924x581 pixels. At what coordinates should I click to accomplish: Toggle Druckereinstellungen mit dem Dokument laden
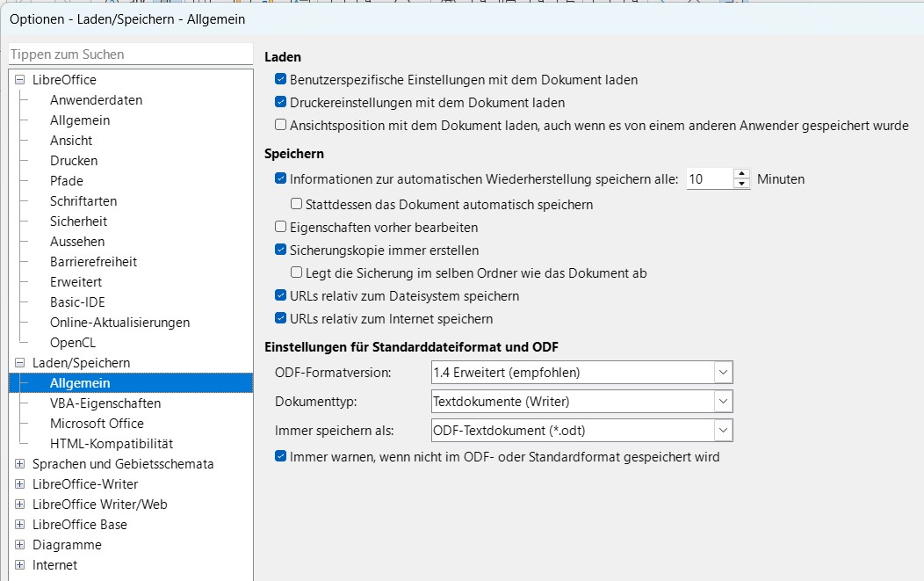click(280, 102)
